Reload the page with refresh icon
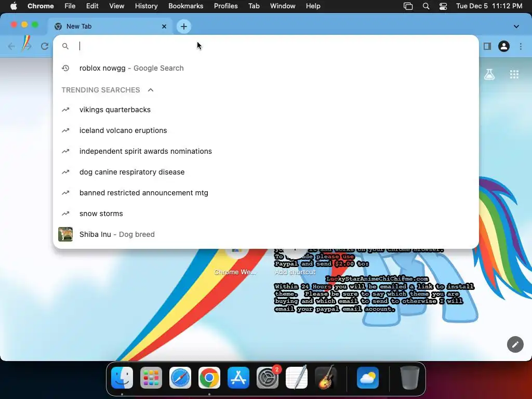This screenshot has height=399, width=532. click(45, 46)
